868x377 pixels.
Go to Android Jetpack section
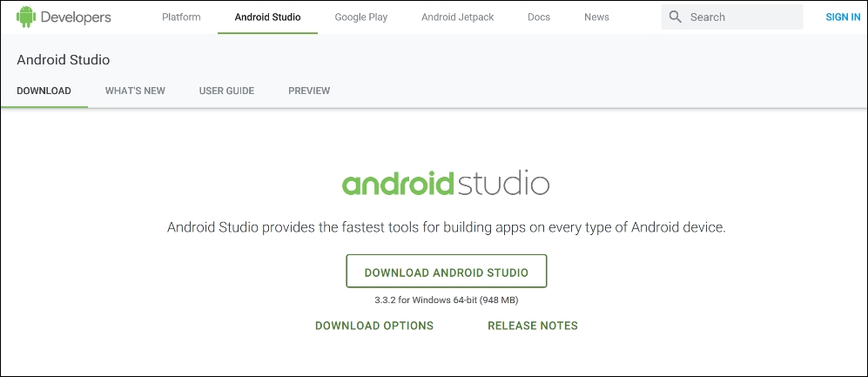coord(457,17)
